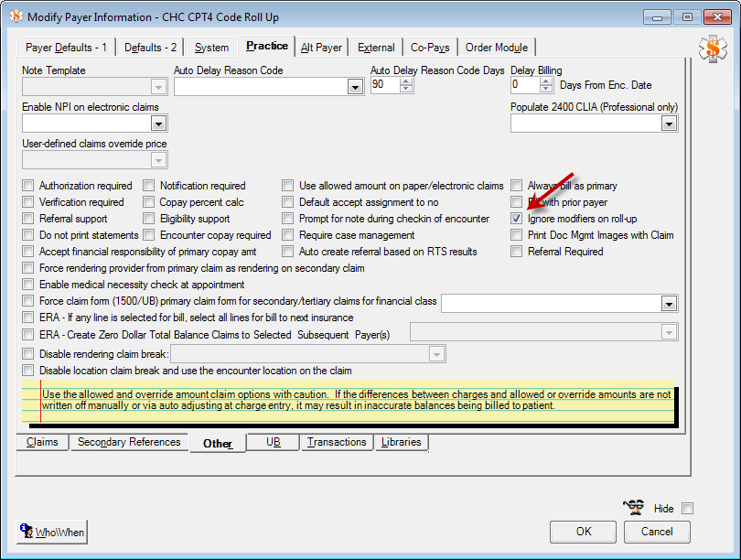Click the Delay Billing days input field

point(525,85)
